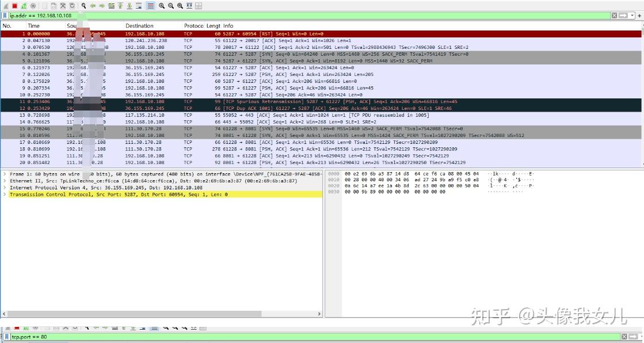The height and width of the screenshot is (343, 644).
Task: Reload this capture file
Action: pos(72,6)
